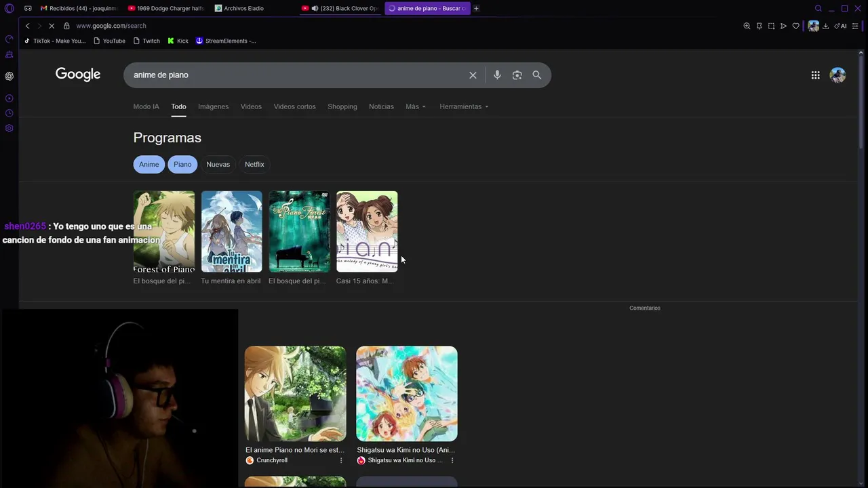The height and width of the screenshot is (488, 868).
Task: Open the Google apps grid
Action: pos(815,75)
